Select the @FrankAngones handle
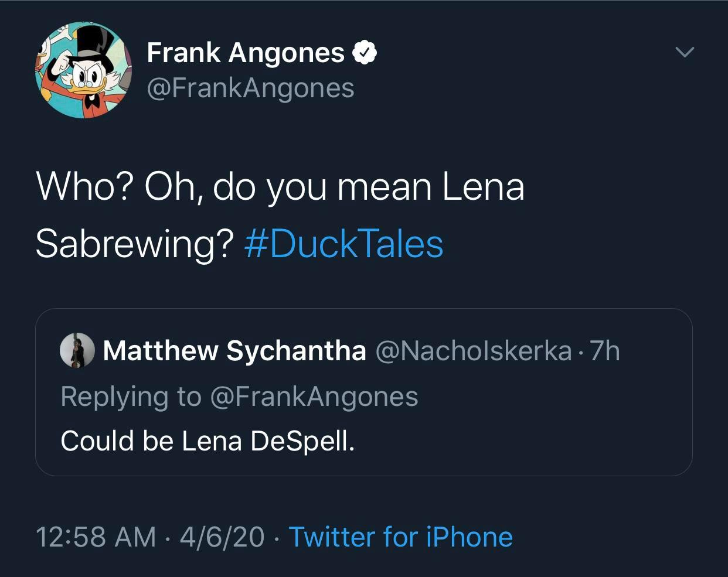This screenshot has height=577, width=728. [252, 88]
